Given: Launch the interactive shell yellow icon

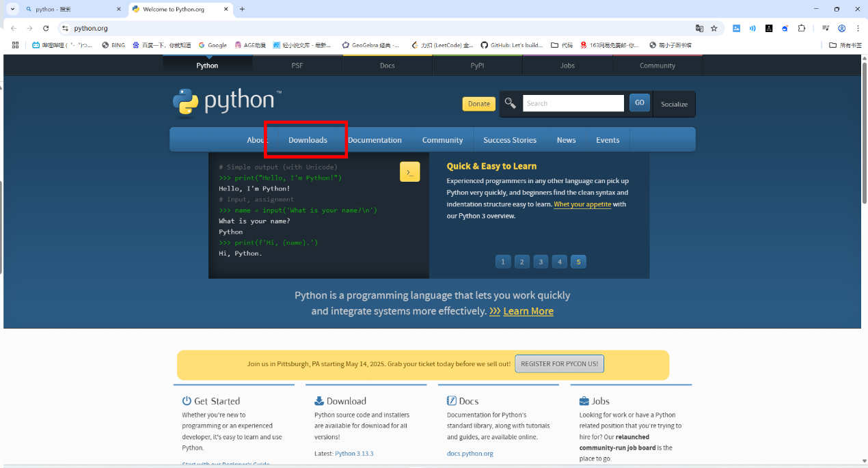Looking at the screenshot, I should tap(409, 172).
